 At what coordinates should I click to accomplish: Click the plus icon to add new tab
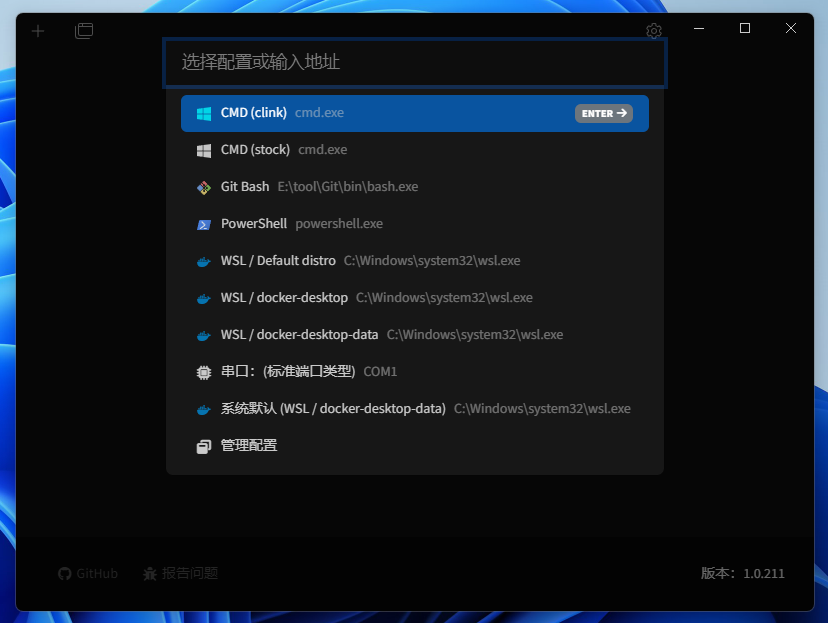pyautogui.click(x=38, y=31)
